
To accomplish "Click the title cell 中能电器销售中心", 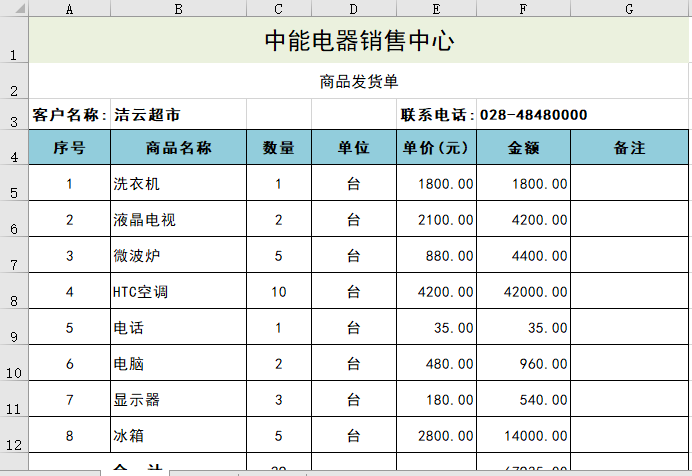I will click(x=359, y=41).
